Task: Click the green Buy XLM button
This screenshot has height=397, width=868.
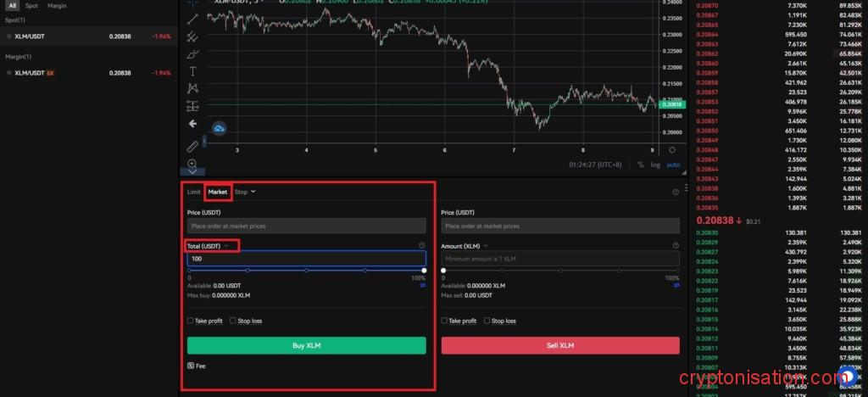Action: tap(307, 345)
